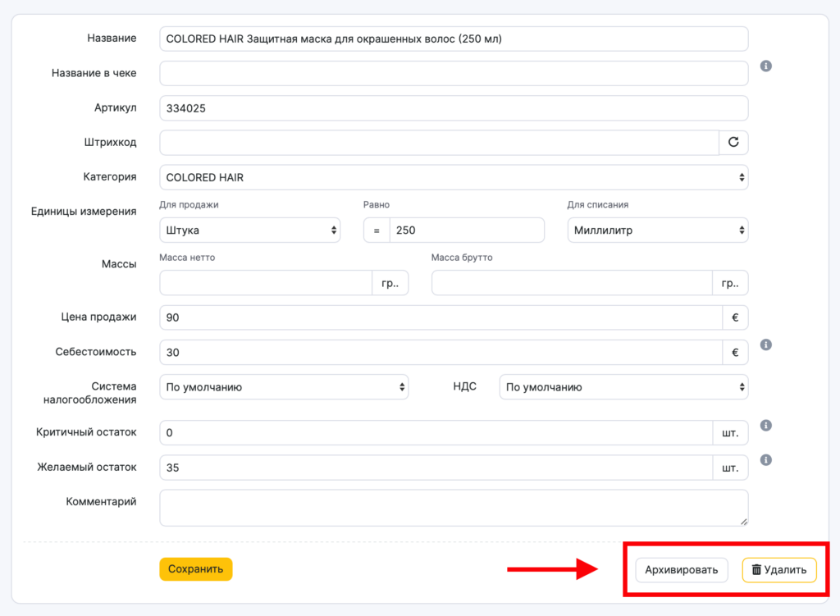Select the empty Штрихкод input field
The width and height of the screenshot is (840, 616).
(439, 143)
